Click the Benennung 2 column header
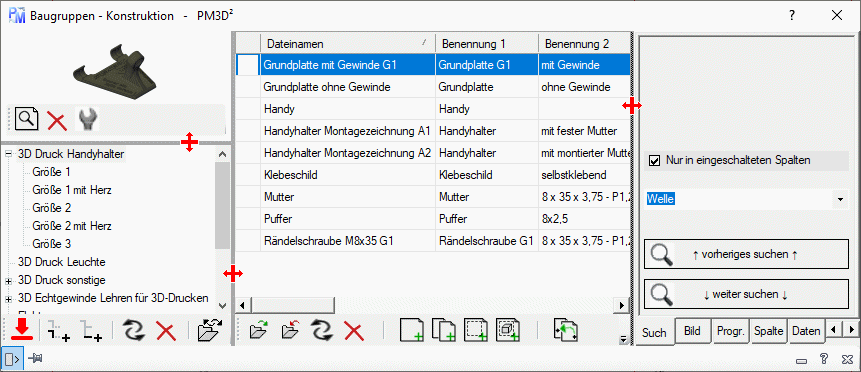The width and height of the screenshot is (861, 372). [x=584, y=43]
